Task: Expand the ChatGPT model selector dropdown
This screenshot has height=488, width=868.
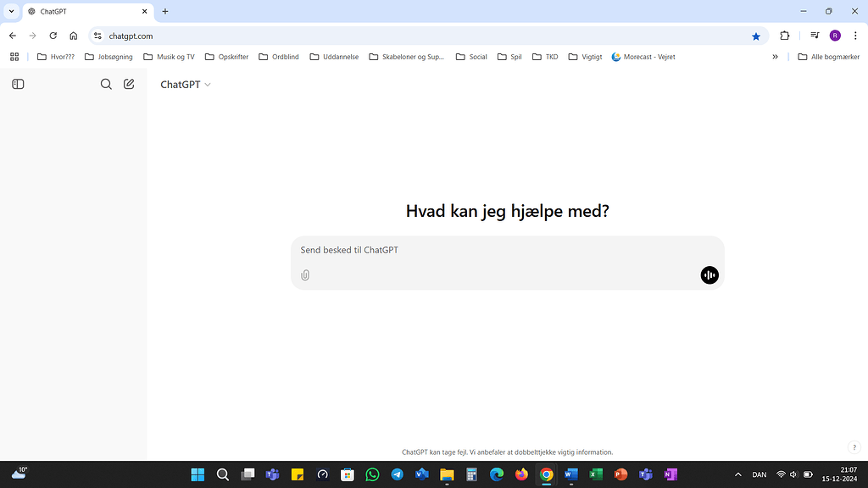Action: tap(186, 85)
